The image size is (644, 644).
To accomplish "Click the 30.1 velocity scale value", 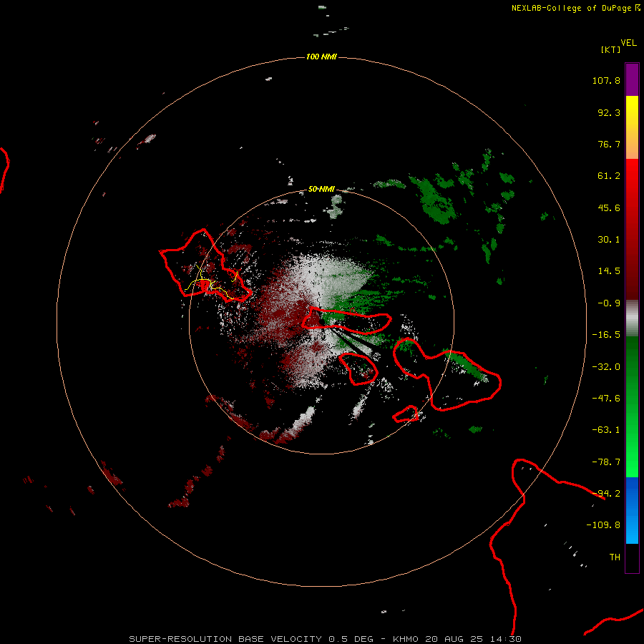I will [x=609, y=240].
